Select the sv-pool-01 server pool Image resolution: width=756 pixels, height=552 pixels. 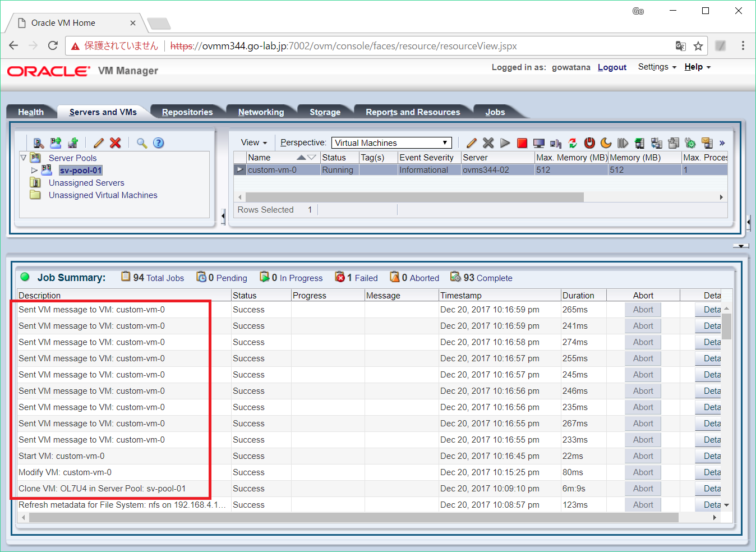[x=81, y=171]
